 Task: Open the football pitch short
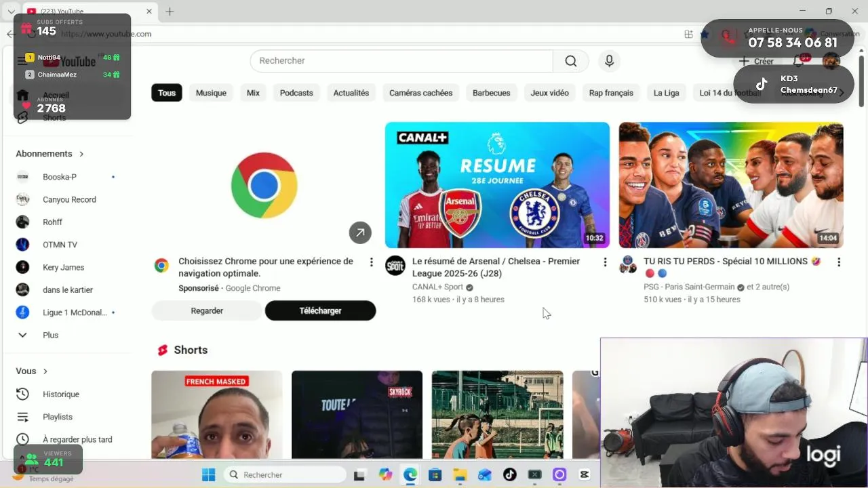point(497,415)
